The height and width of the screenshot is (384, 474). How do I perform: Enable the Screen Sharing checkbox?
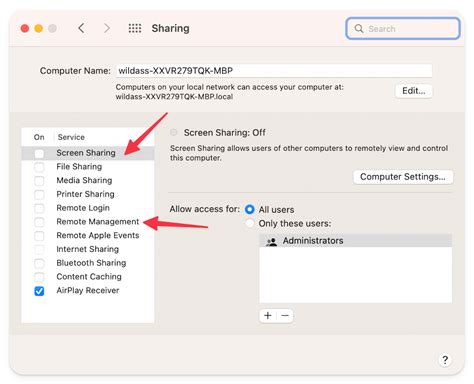39,153
